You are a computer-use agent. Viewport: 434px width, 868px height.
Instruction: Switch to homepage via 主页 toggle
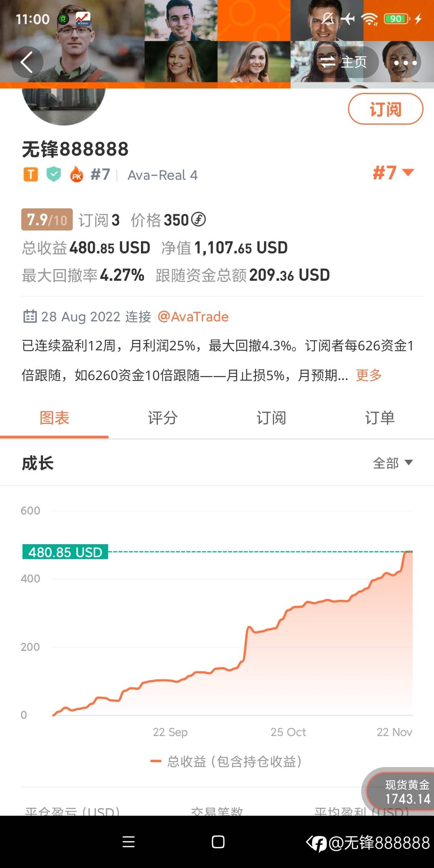(344, 62)
